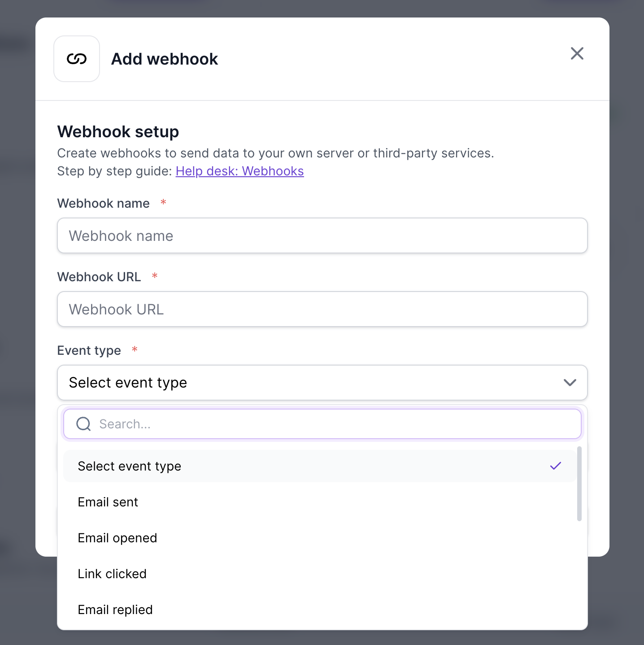Click the Webhook URL field label
Viewport: 644px width, 645px height.
99,277
